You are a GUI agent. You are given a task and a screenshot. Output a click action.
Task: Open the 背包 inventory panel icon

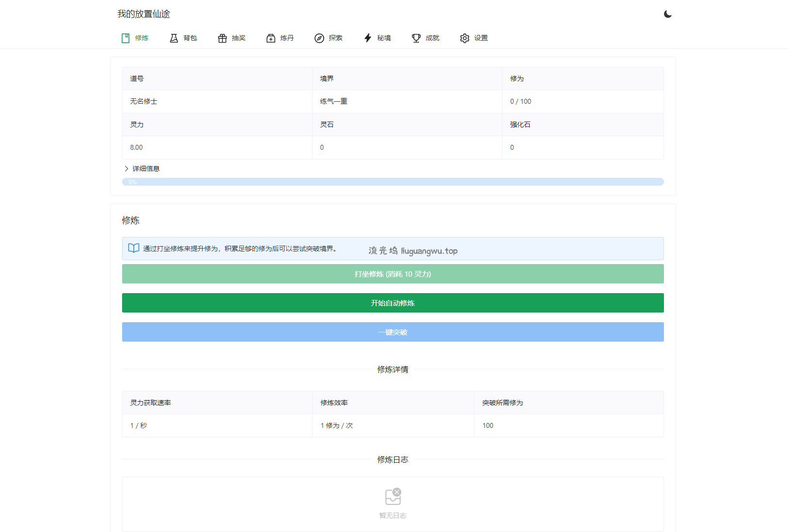click(174, 38)
